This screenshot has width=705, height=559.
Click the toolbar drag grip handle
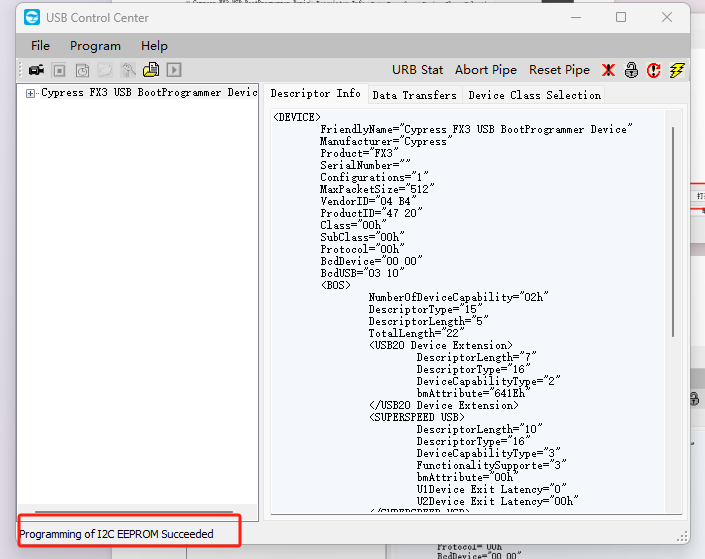tap(21, 70)
